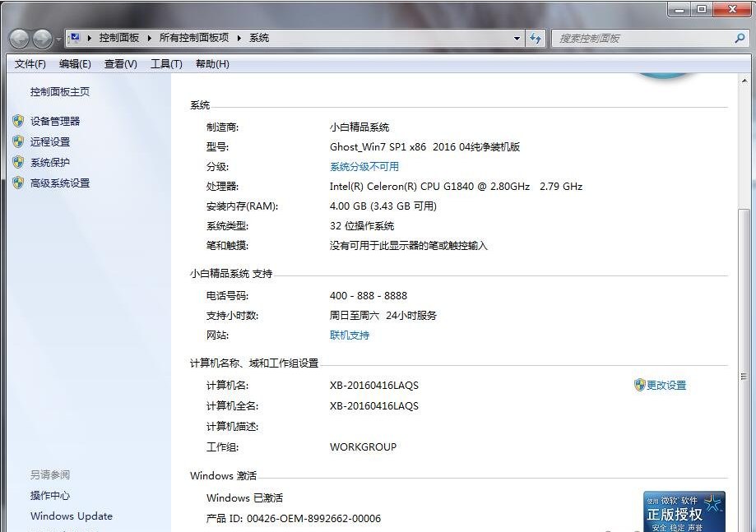
Task: Click the Back navigation arrow button
Action: coord(19,39)
